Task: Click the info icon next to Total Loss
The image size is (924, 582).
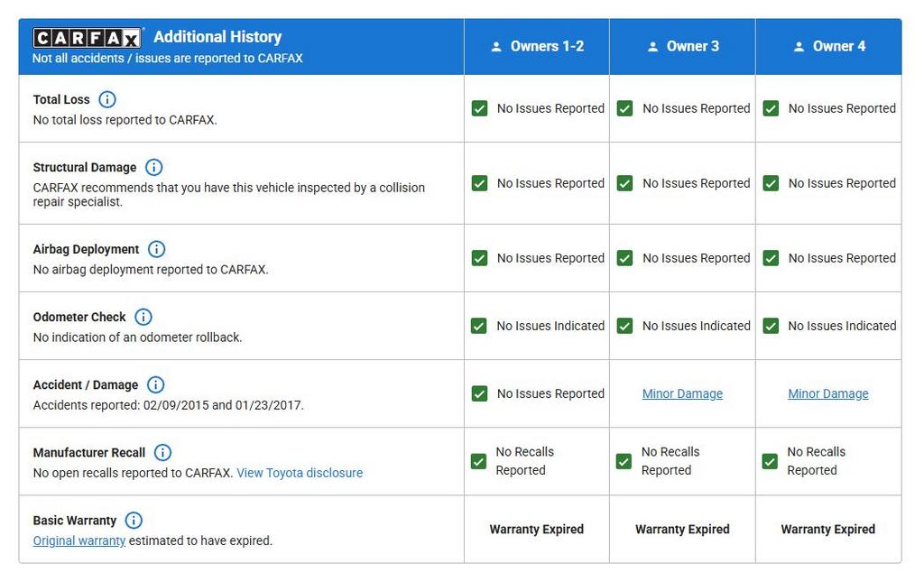Action: point(107,99)
